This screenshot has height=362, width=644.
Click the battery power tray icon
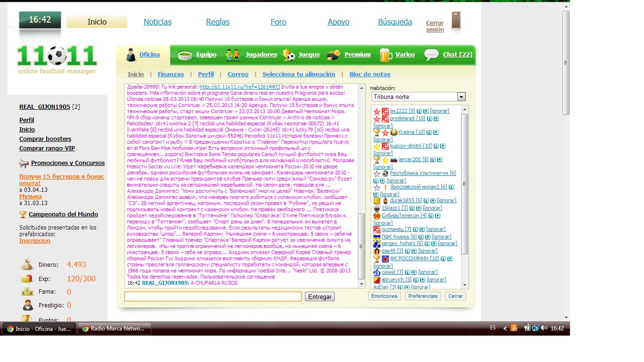click(x=528, y=328)
